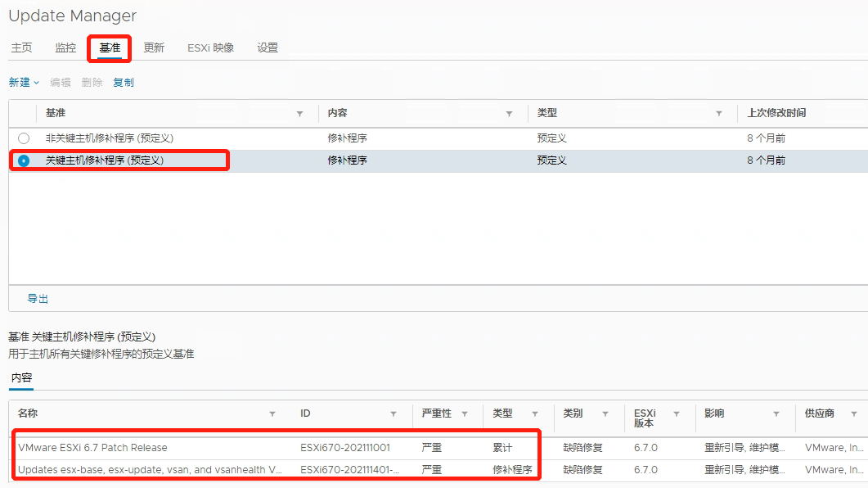Click the 删除 button

point(92,83)
